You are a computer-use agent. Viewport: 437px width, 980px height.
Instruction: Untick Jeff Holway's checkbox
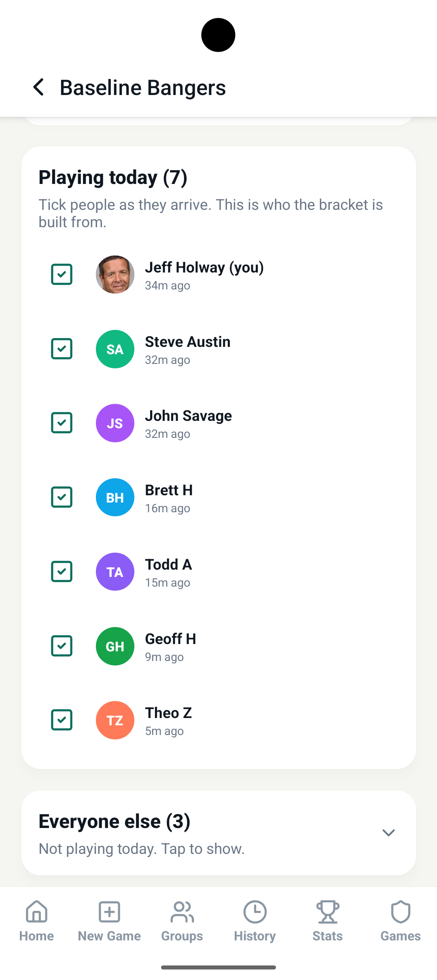[x=62, y=275]
